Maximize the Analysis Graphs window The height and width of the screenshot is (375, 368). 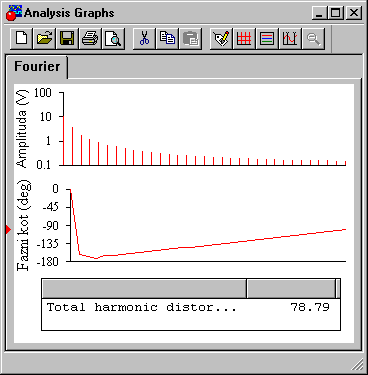335,13
